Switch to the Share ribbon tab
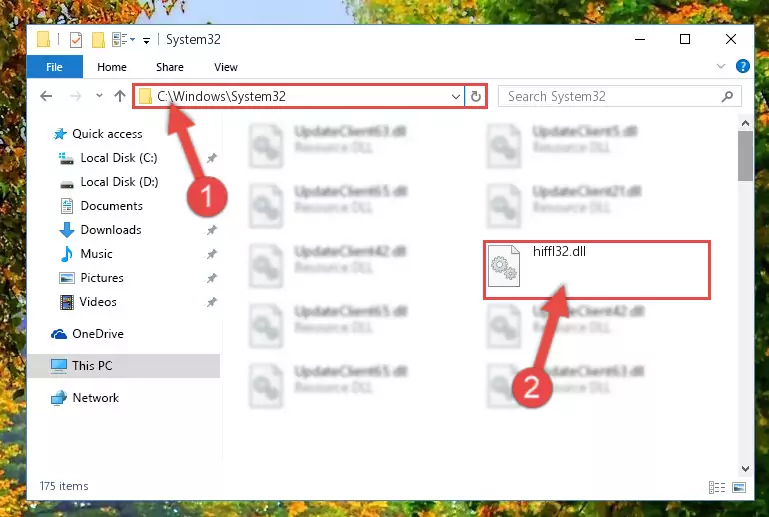 170,67
